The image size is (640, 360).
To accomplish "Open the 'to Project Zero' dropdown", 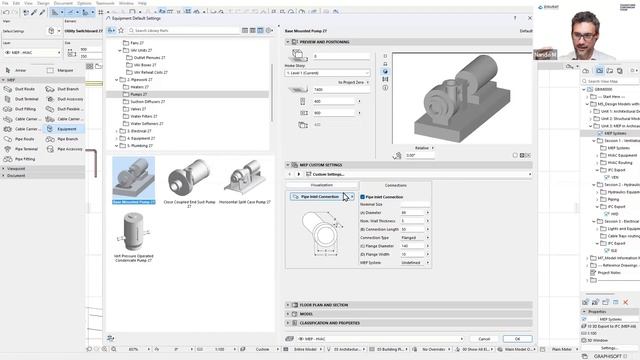I will 353,82.
